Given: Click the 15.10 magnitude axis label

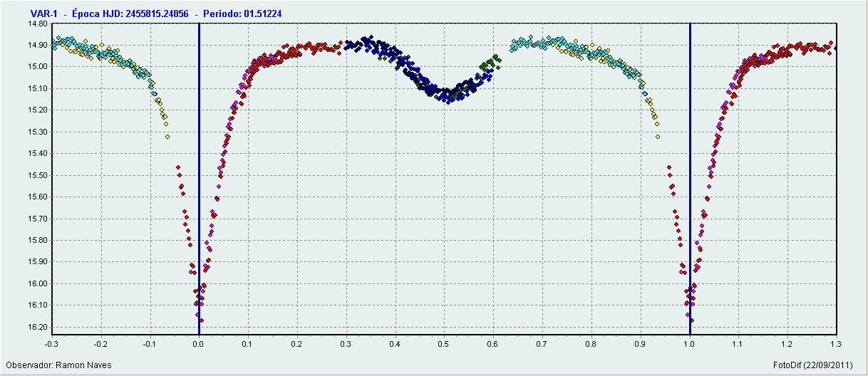Looking at the screenshot, I should tap(38, 89).
